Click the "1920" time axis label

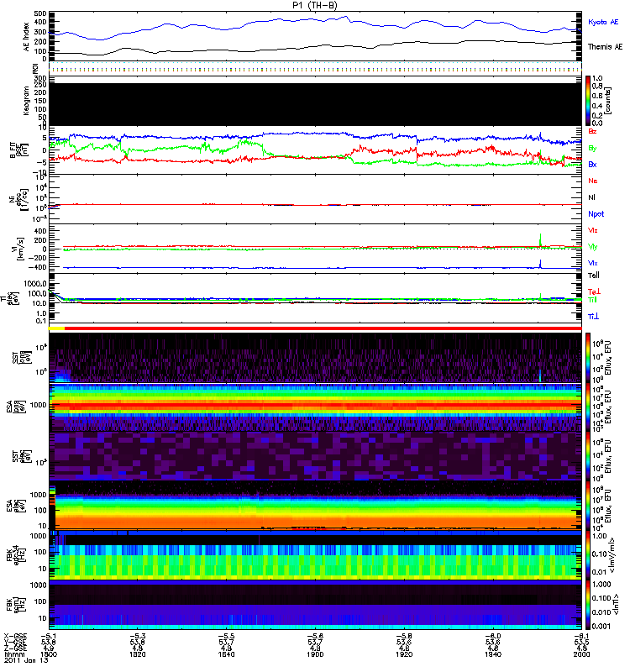(404, 654)
